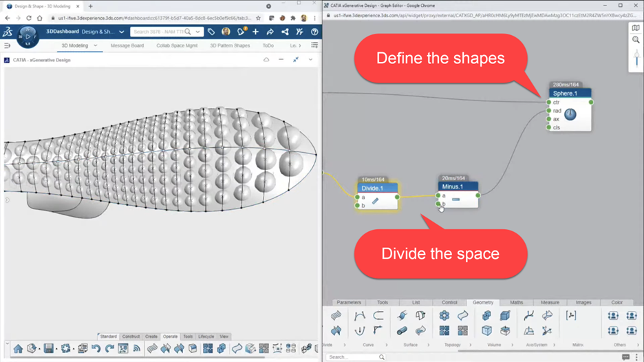Click the map icon at Graph Editor top right
Image resolution: width=644 pixels, height=362 pixels.
pos(636,28)
